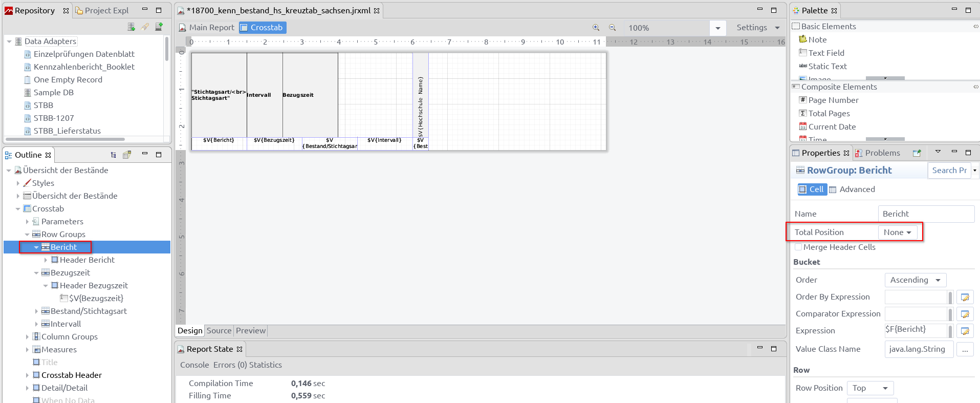Image resolution: width=980 pixels, height=403 pixels.
Task: Pick the Total Pages element in Palette
Action: click(x=824, y=113)
